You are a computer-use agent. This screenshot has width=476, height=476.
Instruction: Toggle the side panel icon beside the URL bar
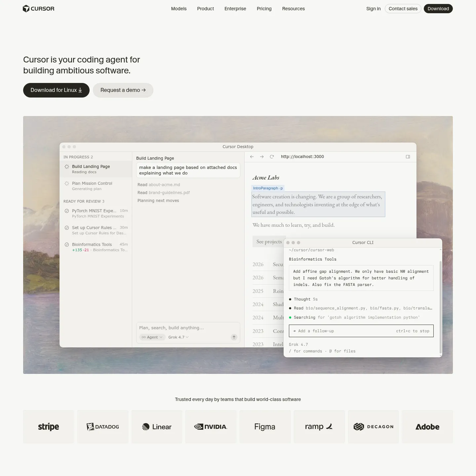click(x=408, y=157)
